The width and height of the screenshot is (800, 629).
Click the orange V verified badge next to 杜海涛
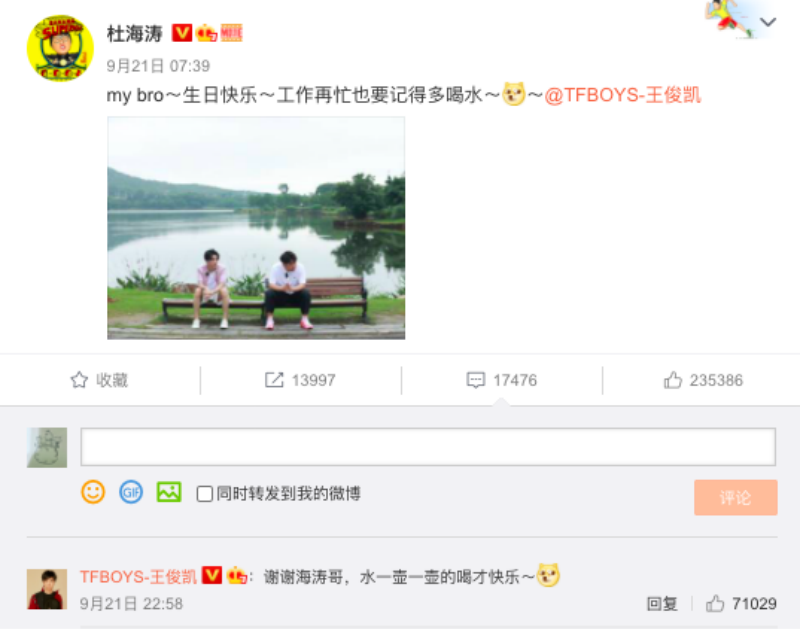coord(182,33)
